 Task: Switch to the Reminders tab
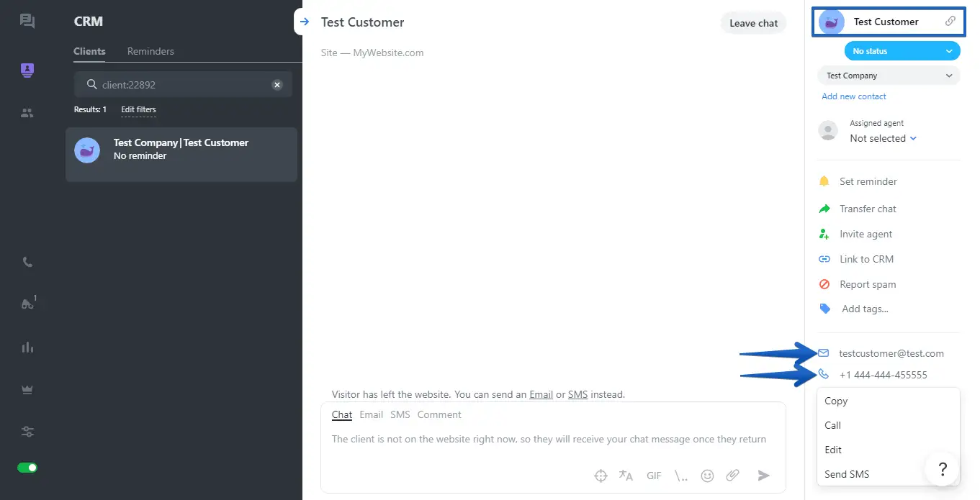(x=150, y=51)
